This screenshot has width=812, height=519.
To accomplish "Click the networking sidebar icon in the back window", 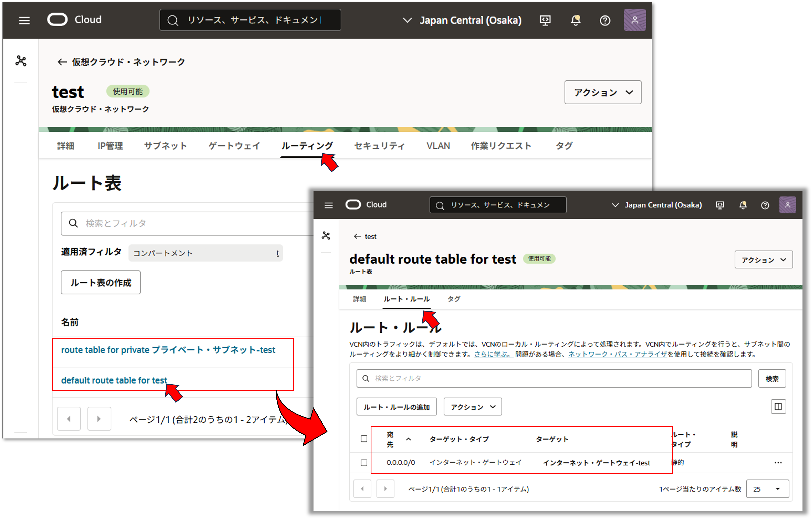I will (21, 61).
